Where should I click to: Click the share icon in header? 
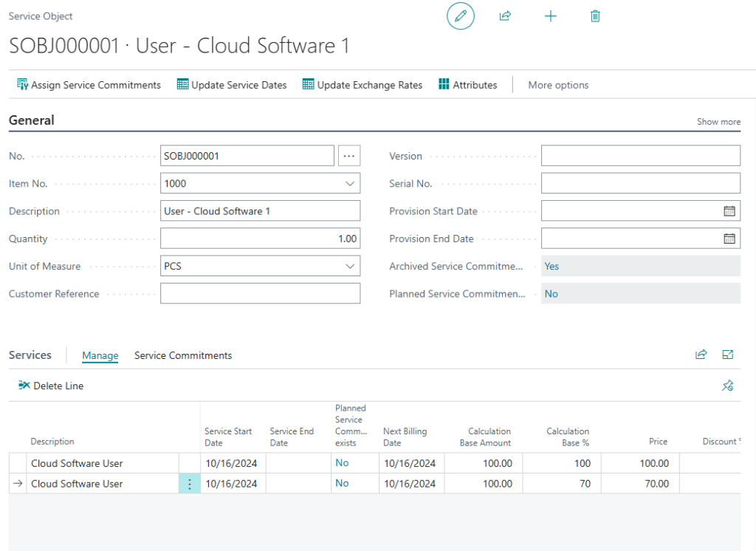[x=506, y=16]
